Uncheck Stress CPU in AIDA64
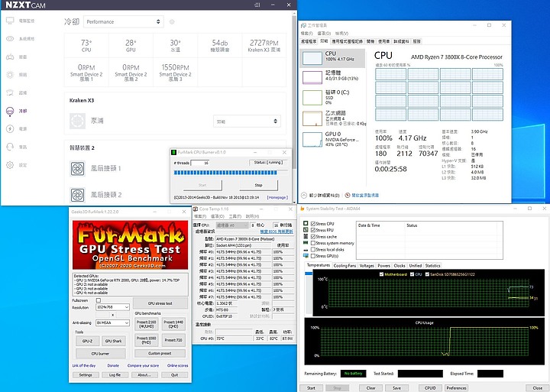550x392 pixels. (313, 224)
